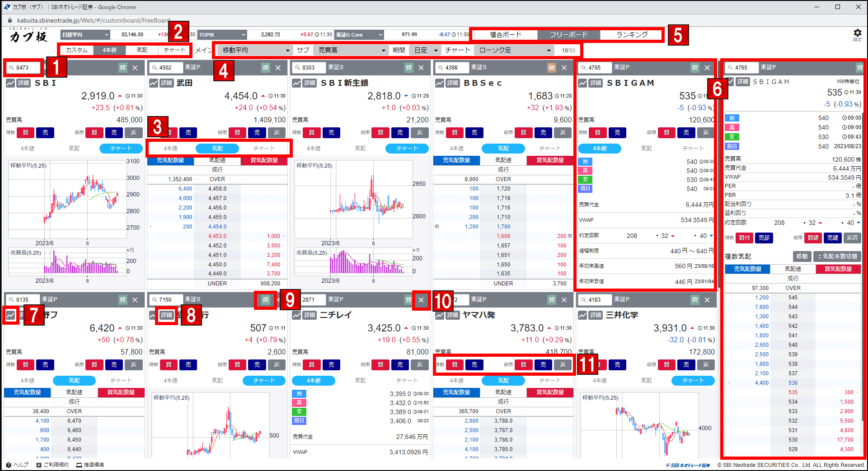The width and height of the screenshot is (868, 471).
Task: Open the チャート ローソク足 dropdown
Action: click(x=514, y=50)
